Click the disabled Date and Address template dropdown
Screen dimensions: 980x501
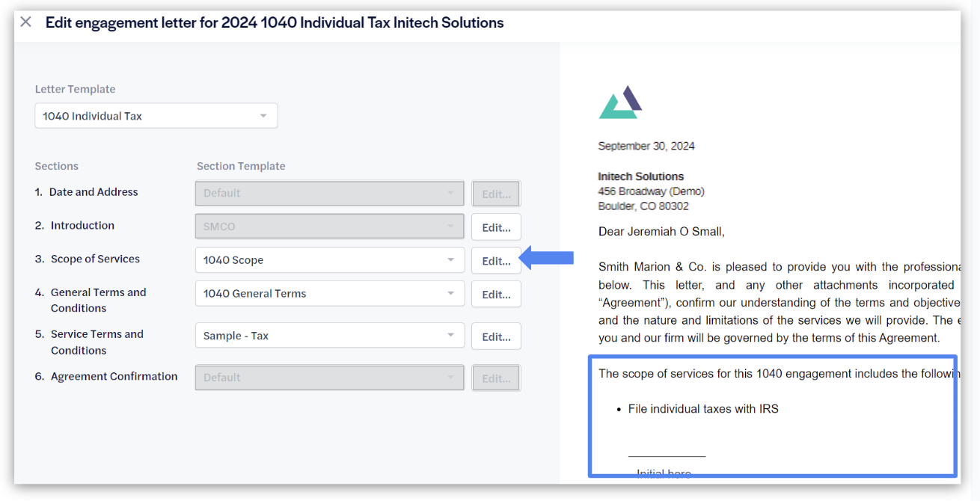330,193
